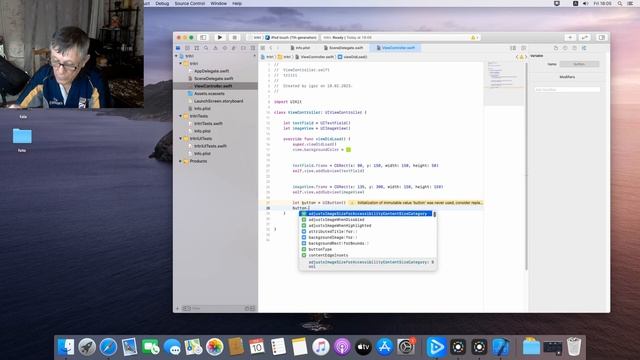The image size is (640, 360).
Task: Open Safari from the Dock
Action: [108, 347]
